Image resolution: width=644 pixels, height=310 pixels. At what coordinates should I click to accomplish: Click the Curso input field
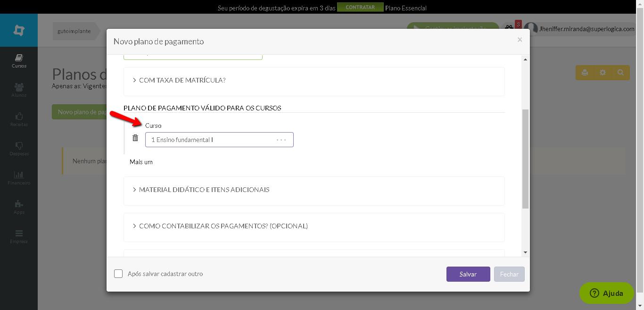[x=219, y=140]
